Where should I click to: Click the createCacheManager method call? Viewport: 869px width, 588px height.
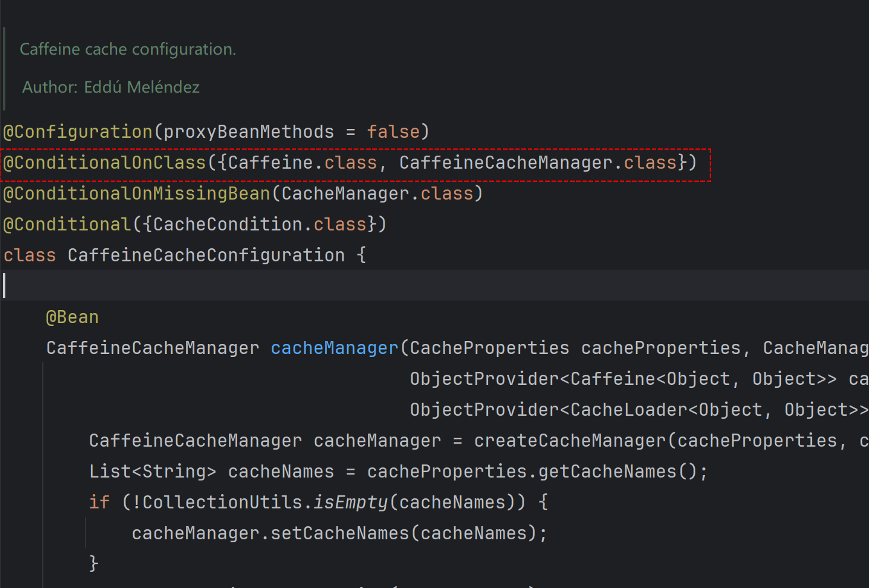570,441
